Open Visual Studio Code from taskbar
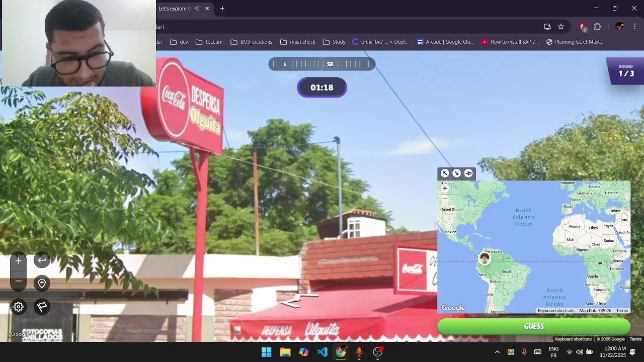The image size is (644, 362). click(323, 352)
